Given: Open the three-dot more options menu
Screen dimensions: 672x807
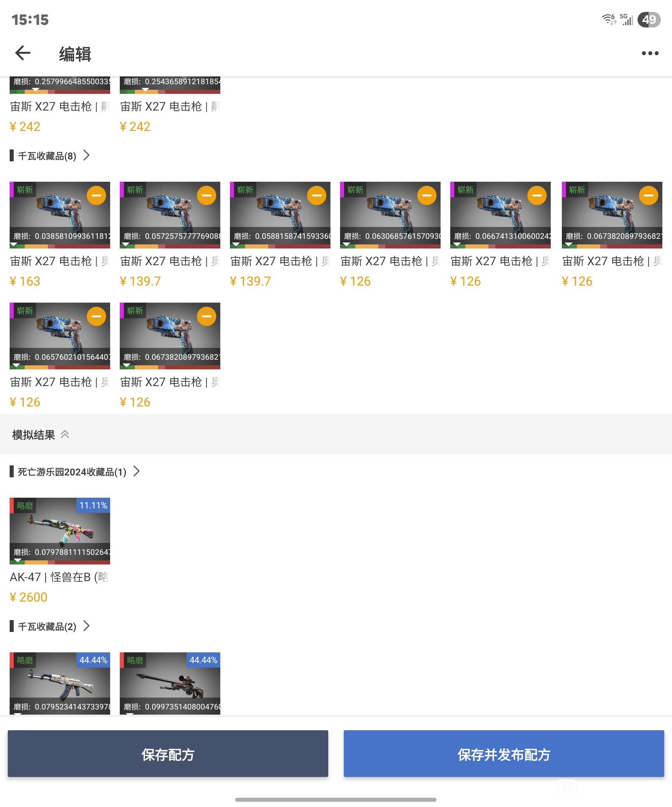Looking at the screenshot, I should coord(650,53).
